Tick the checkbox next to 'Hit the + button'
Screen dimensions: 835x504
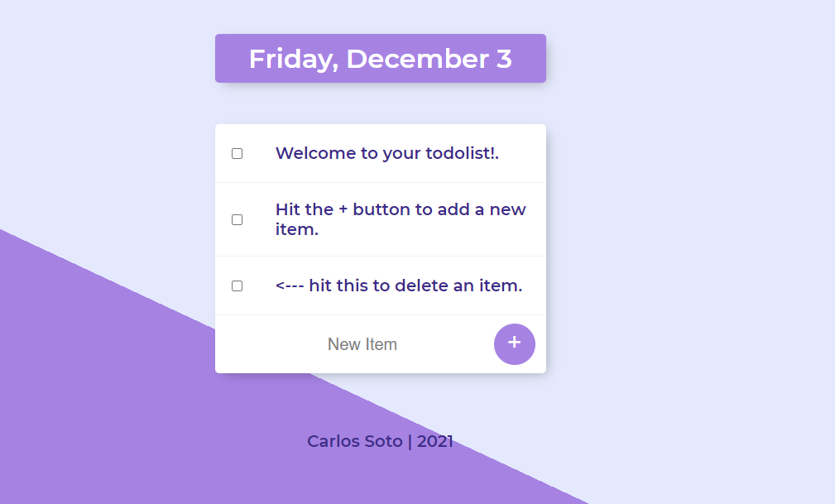pos(236,219)
